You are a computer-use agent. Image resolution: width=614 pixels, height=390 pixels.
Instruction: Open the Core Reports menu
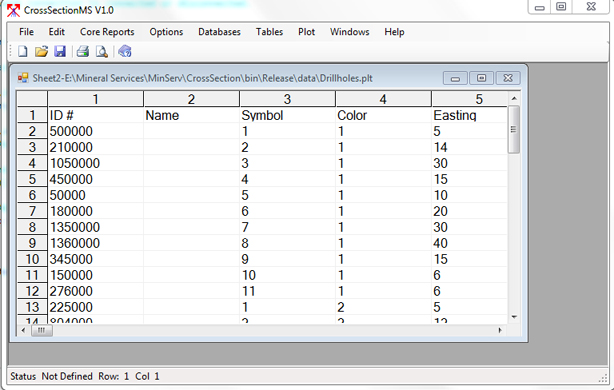point(107,32)
